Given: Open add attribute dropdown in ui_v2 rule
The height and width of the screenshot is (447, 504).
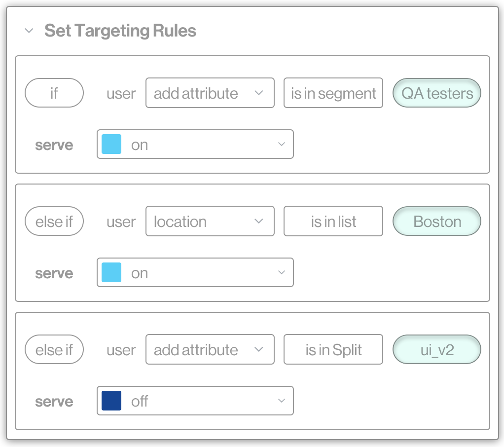Looking at the screenshot, I should 210,350.
